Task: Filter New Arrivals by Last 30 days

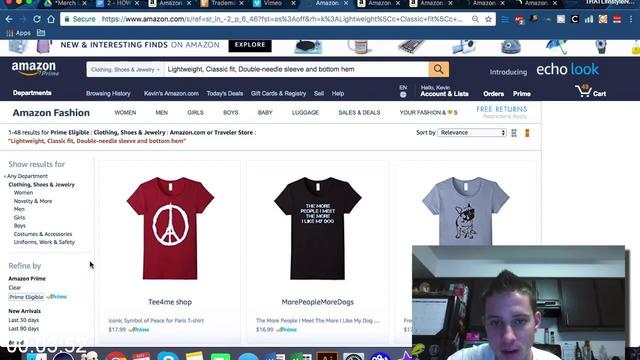Action: click(24, 320)
